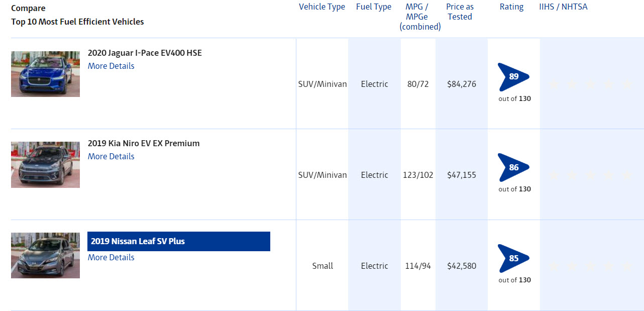
Task: Click the 2020 Jaguar I-Pace EV400 HSE title
Action: click(145, 53)
